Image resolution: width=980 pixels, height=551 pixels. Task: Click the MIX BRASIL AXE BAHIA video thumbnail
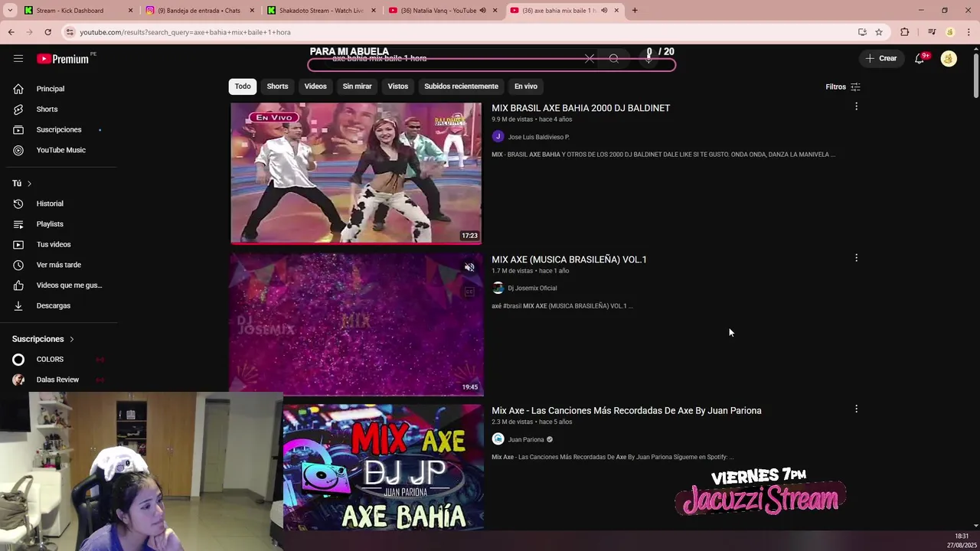click(x=356, y=173)
